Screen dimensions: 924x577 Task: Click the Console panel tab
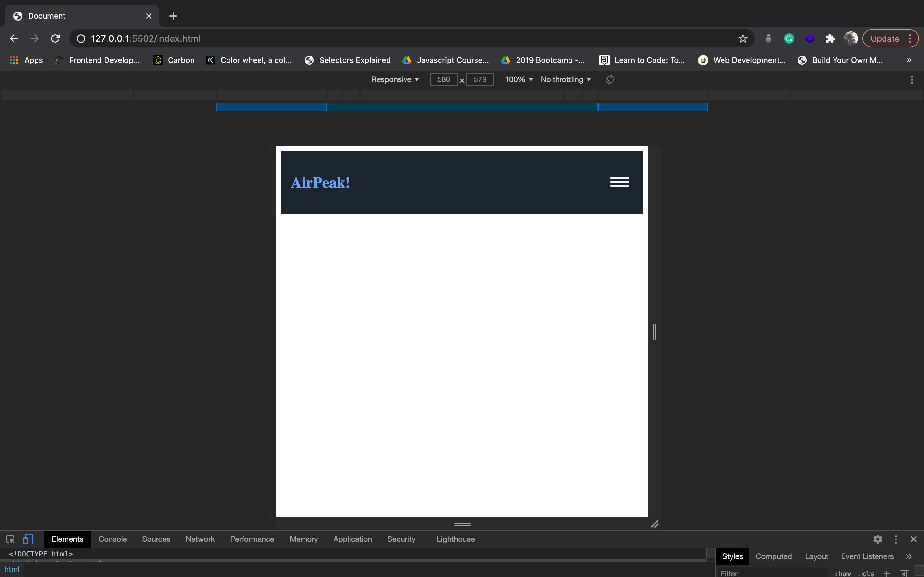[x=112, y=539]
